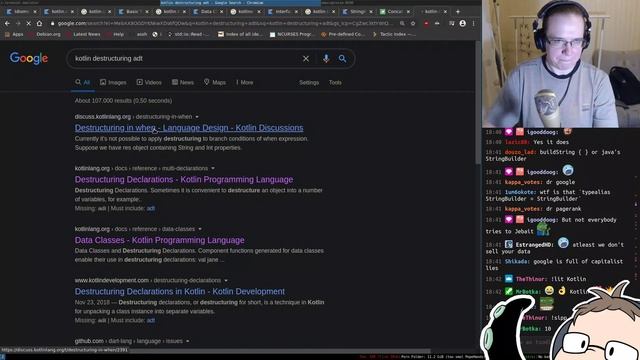Open the NCURSES Progr... bookmark
640x360 pixels.
point(292,34)
